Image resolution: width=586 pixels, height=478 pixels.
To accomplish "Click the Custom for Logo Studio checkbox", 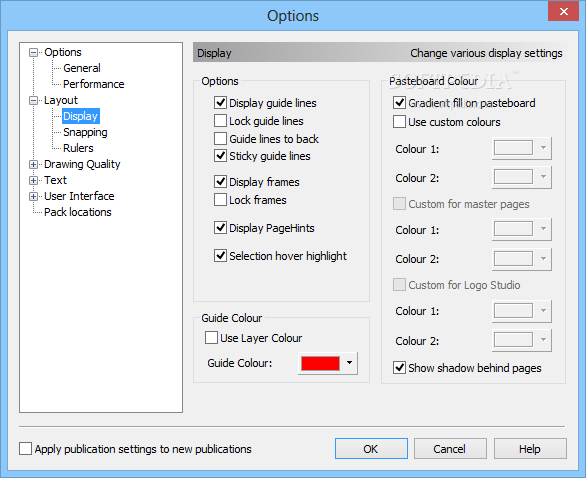I will (x=400, y=285).
